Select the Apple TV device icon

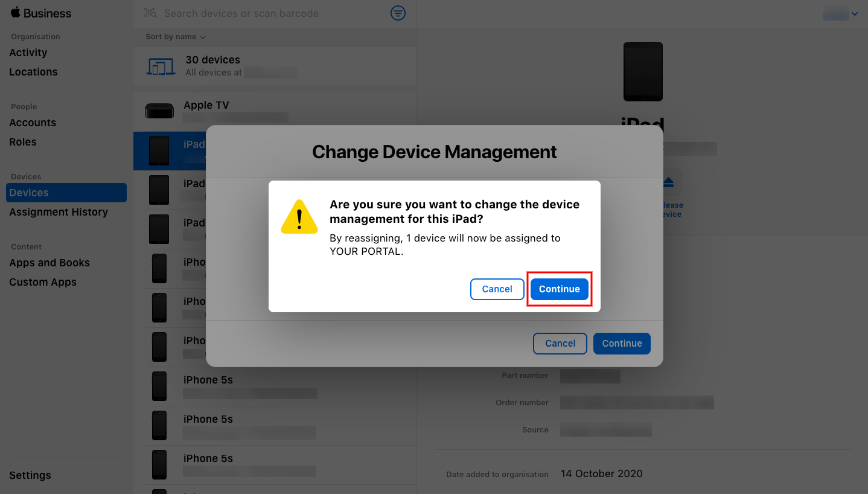(159, 111)
